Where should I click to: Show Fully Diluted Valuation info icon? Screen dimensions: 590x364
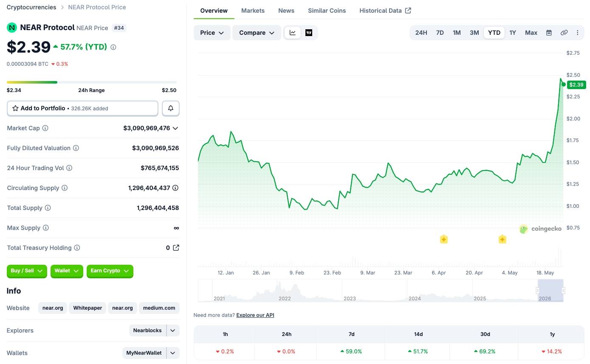click(76, 148)
